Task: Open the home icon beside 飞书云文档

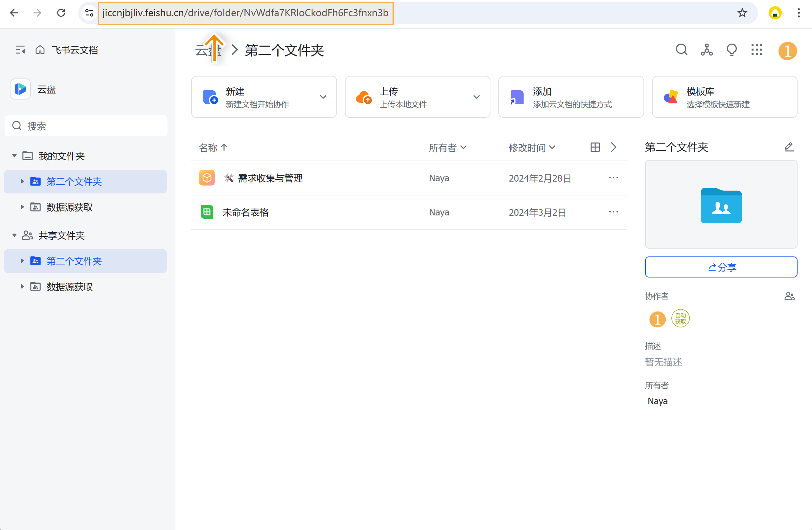Action: coord(40,50)
